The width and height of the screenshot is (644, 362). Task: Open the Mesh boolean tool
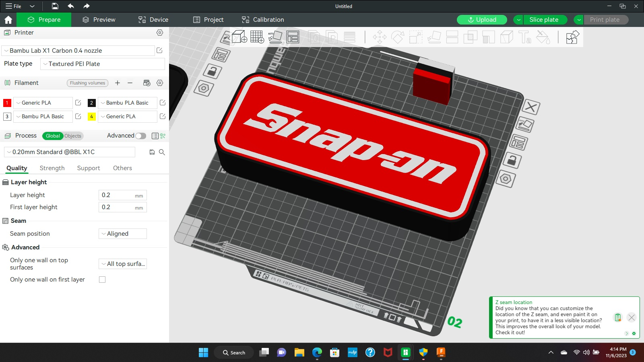pos(470,37)
